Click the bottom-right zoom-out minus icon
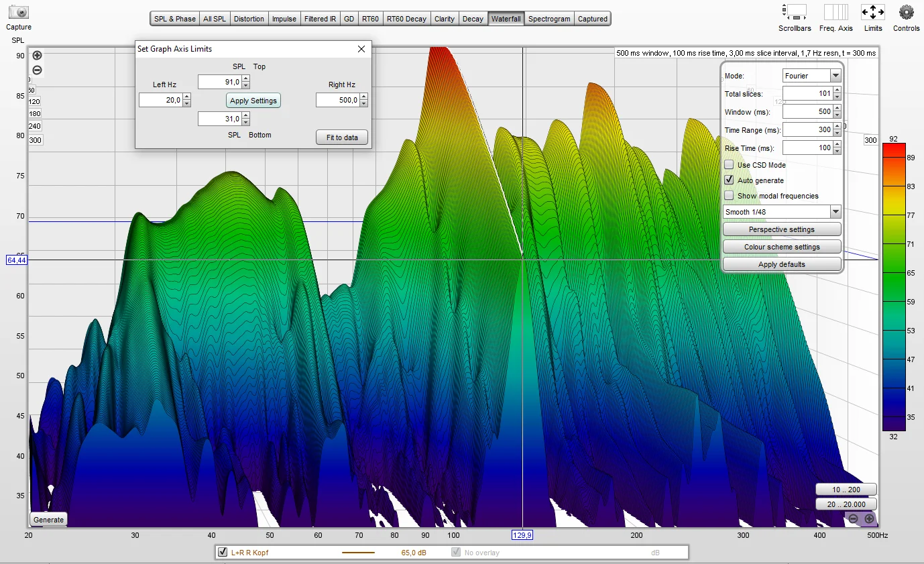The height and width of the screenshot is (564, 924). click(x=854, y=518)
